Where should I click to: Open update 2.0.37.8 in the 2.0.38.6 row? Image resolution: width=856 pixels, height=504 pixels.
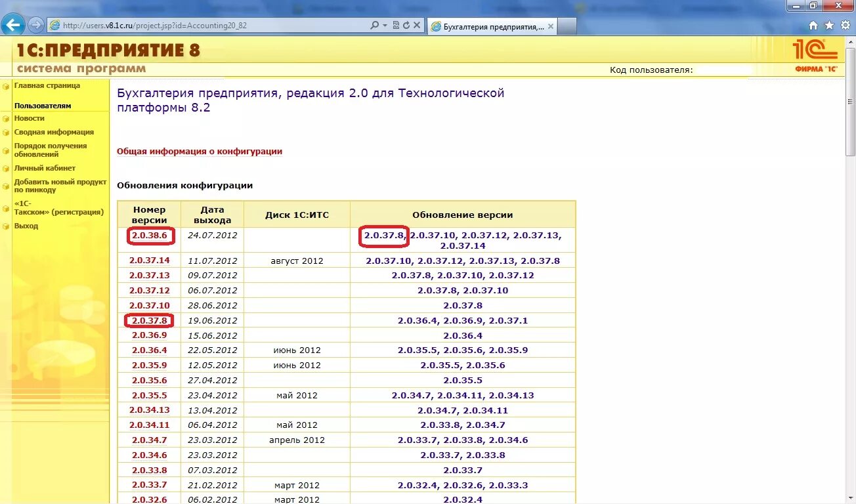click(x=383, y=235)
